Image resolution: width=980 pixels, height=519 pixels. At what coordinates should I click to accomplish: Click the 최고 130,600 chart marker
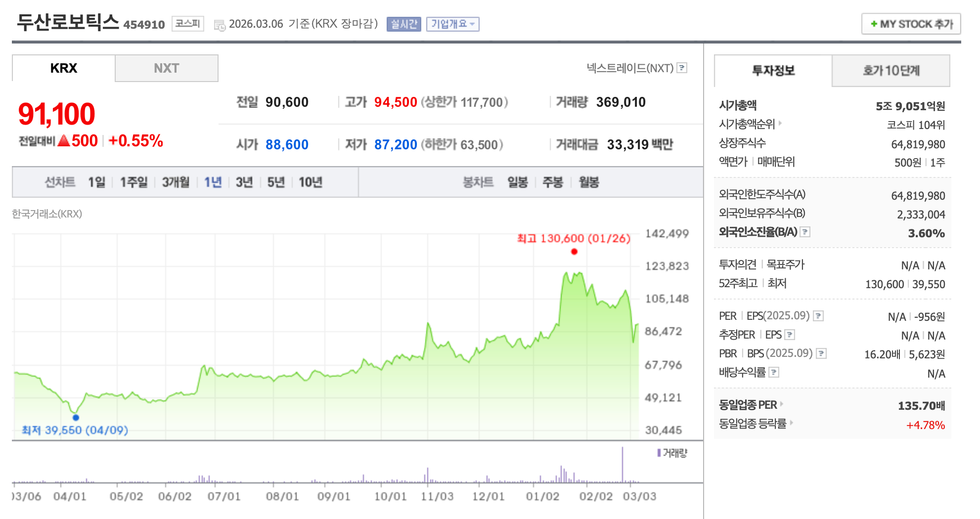pyautogui.click(x=574, y=252)
